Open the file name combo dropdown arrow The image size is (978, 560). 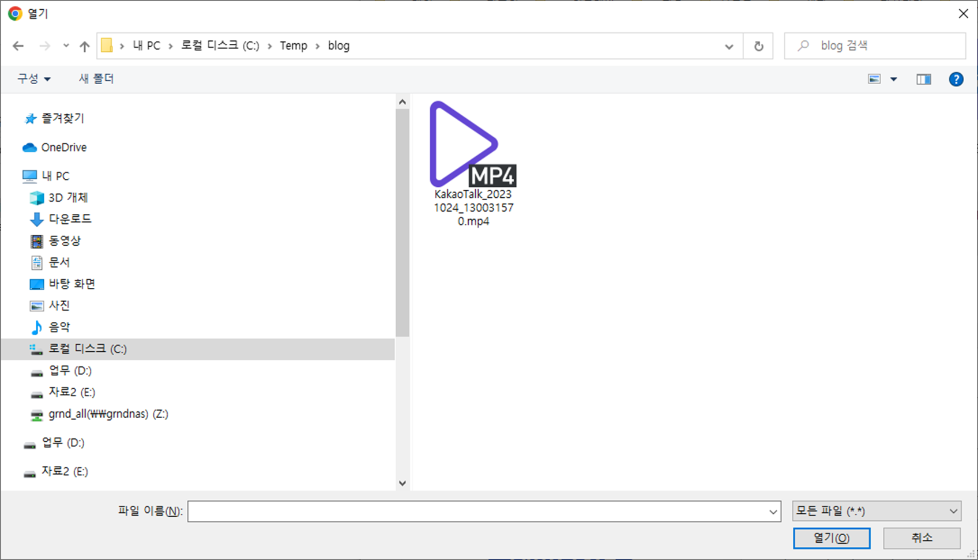[773, 512]
